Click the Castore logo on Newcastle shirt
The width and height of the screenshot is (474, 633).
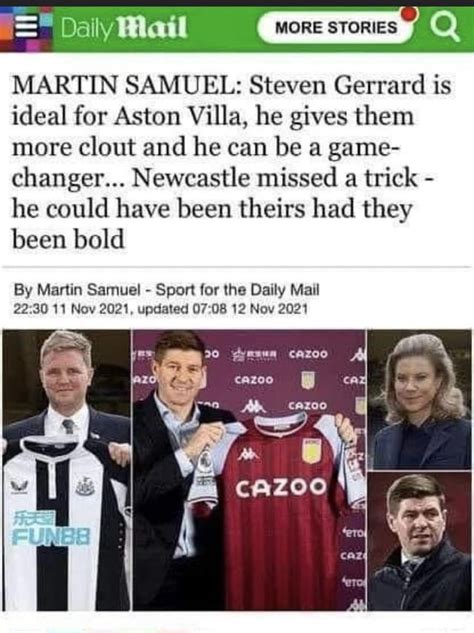point(17,487)
